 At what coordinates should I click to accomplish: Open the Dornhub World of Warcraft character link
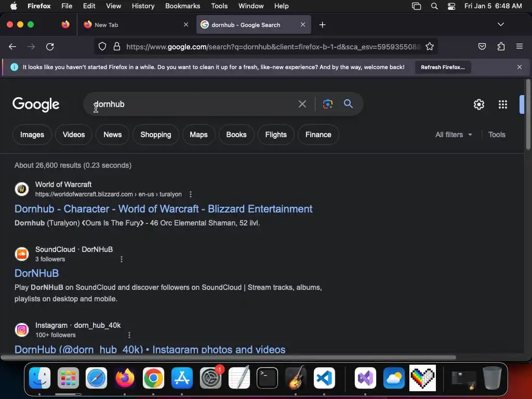click(x=163, y=209)
